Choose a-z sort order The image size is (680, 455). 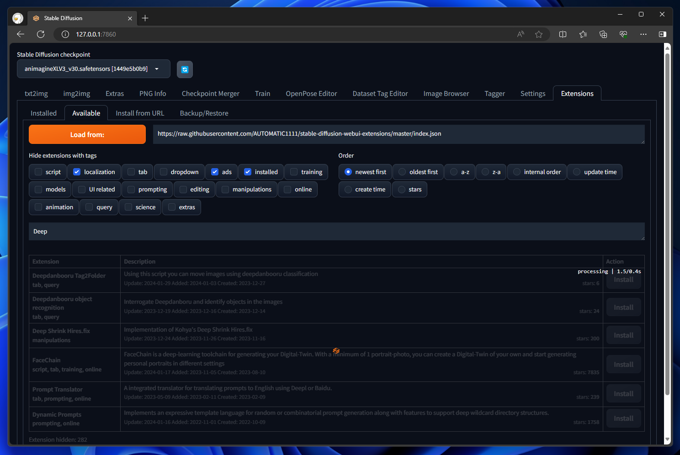(x=454, y=172)
